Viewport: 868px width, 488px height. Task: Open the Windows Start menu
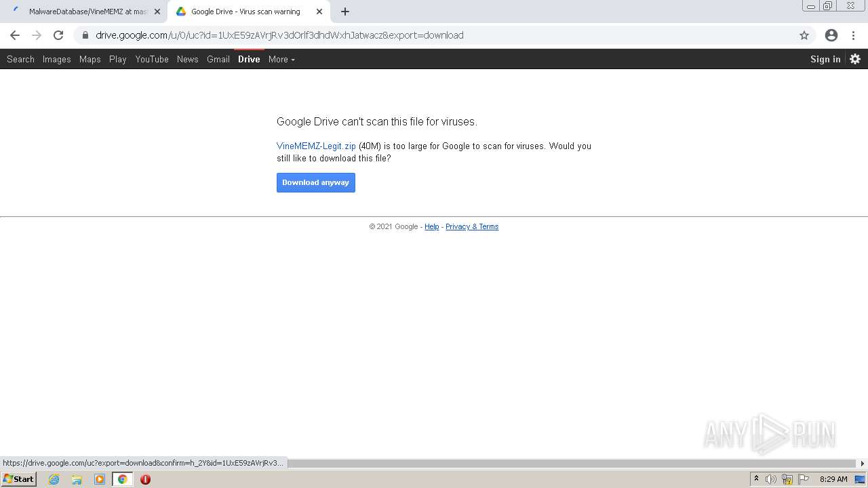point(18,479)
